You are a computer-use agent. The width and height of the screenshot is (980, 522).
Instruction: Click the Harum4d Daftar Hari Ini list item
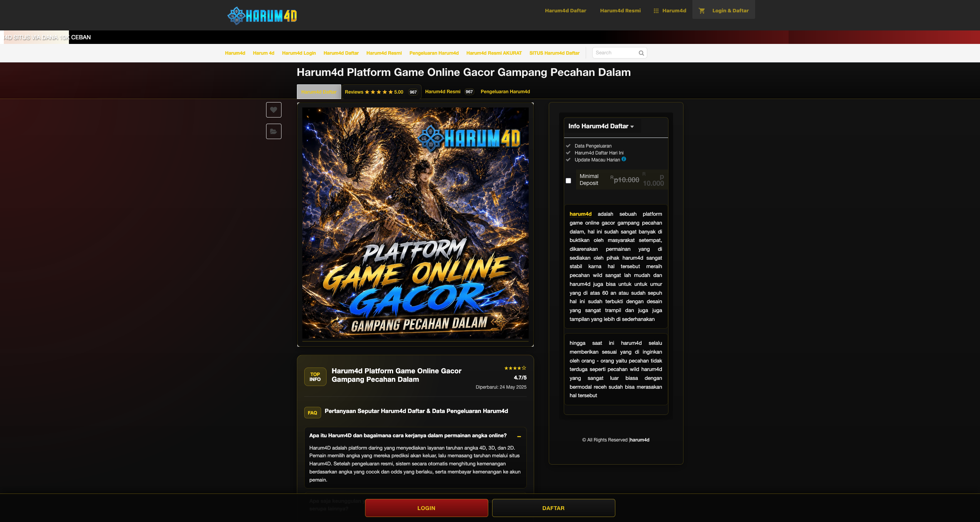pyautogui.click(x=599, y=153)
